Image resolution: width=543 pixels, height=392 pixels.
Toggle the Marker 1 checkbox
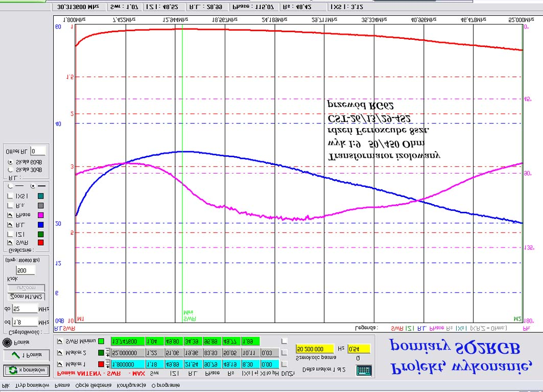(60, 364)
